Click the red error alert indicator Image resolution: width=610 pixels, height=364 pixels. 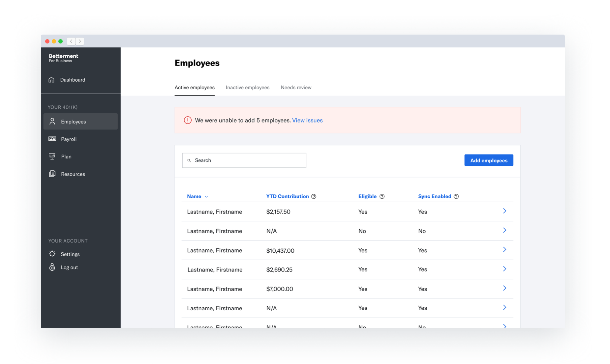pos(187,120)
